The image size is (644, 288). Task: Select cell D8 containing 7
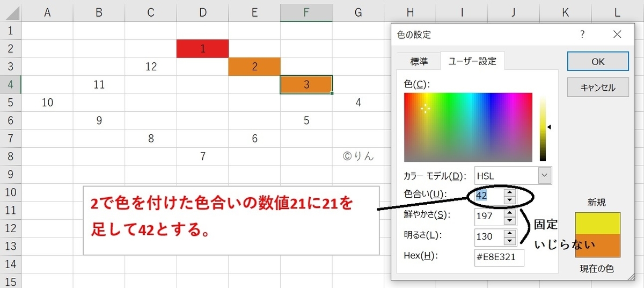[203, 156]
